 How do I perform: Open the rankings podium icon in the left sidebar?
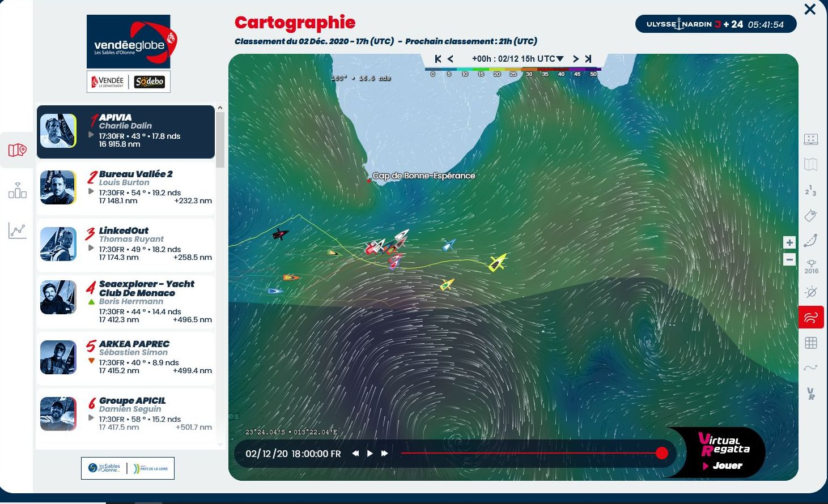pyautogui.click(x=17, y=190)
